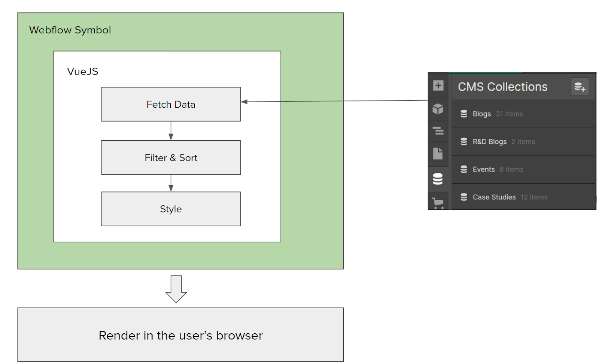Screen dimensions: 599x364
Task: Click the database icon beside Blogs
Action: coord(464,114)
